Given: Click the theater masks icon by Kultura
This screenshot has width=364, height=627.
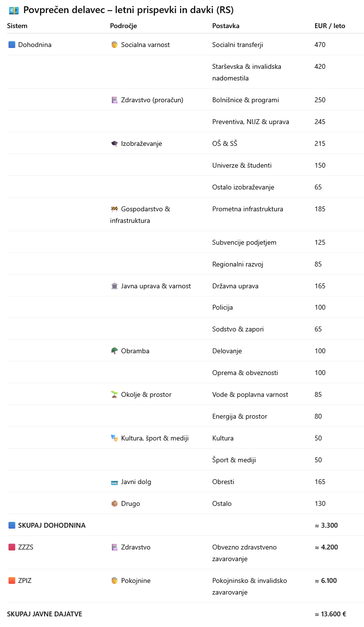Looking at the screenshot, I should (114, 439).
